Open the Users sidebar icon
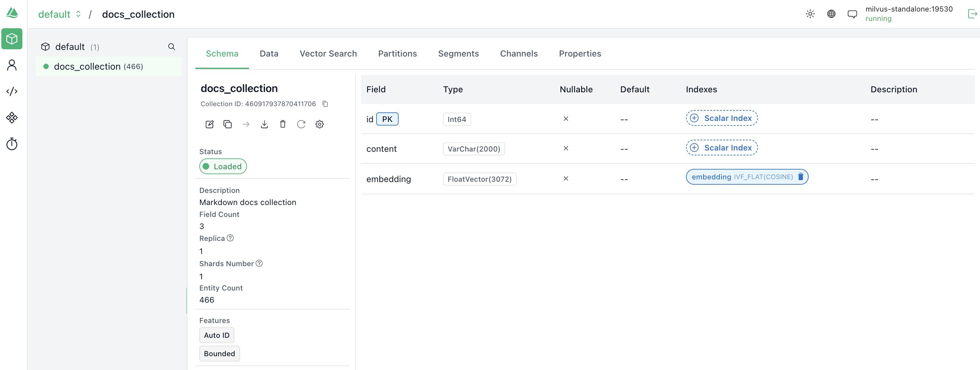This screenshot has width=980, height=370. coord(12,65)
